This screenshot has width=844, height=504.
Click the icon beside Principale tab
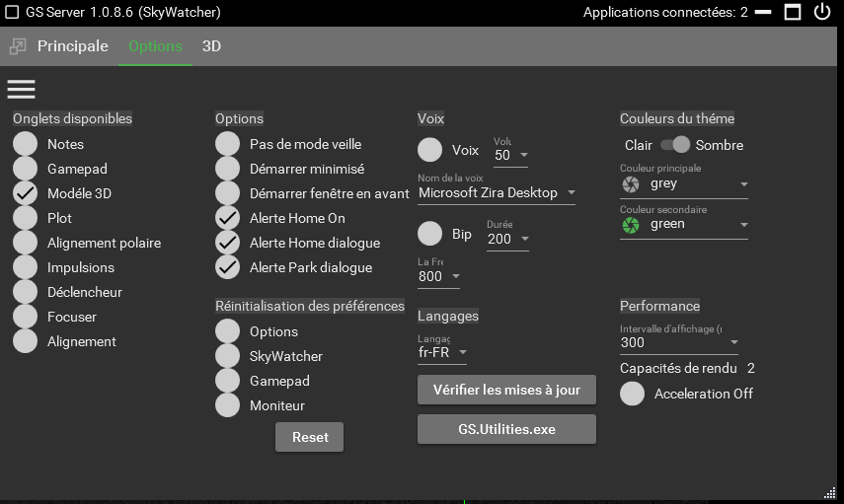click(x=17, y=46)
